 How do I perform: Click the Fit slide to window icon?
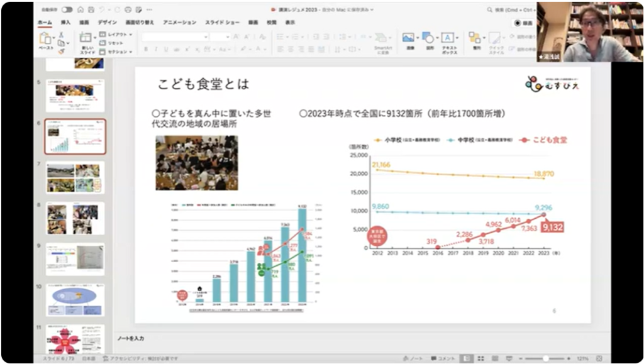[x=599, y=359]
